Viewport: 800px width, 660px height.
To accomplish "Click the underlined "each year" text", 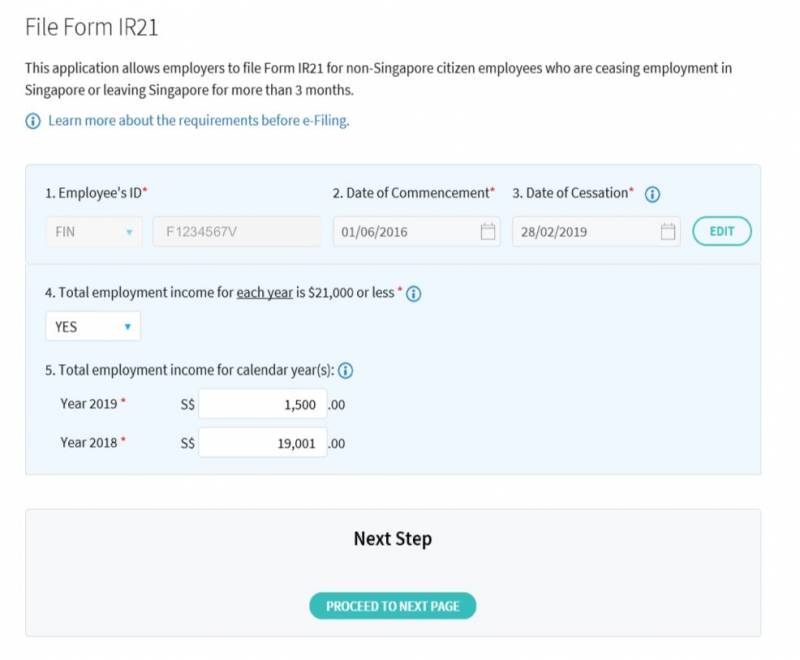I will tap(264, 294).
